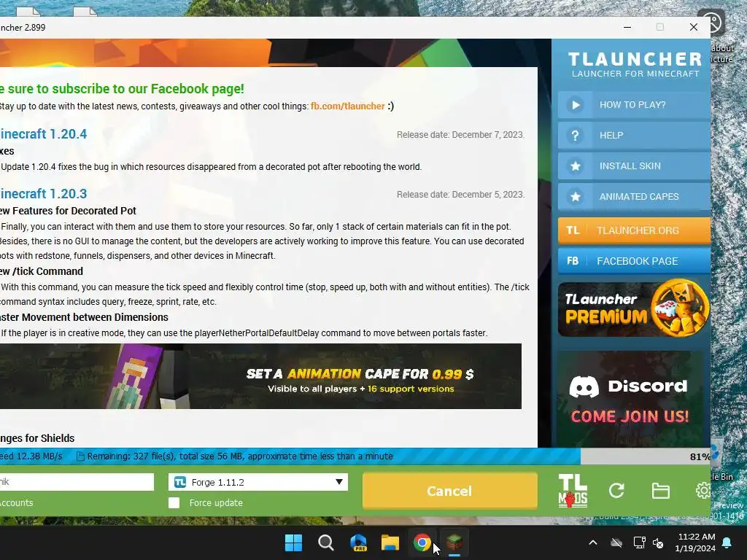Click the How To Play play icon
Image resolution: width=747 pixels, height=560 pixels.
575,105
